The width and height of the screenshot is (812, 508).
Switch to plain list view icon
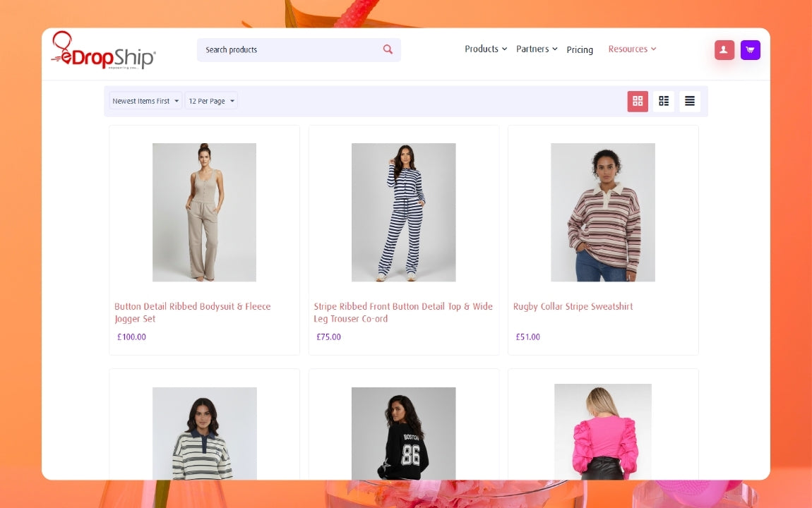(x=689, y=101)
